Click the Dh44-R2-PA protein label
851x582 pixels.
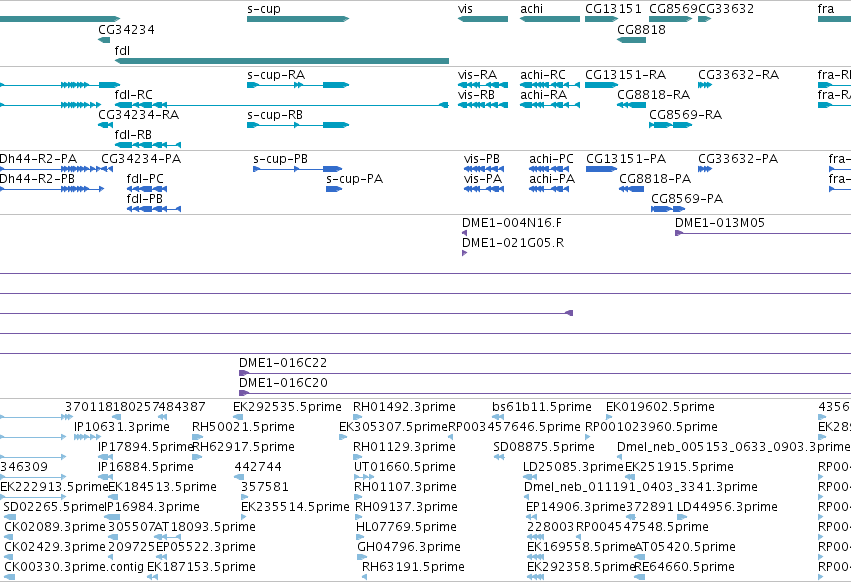point(38,159)
